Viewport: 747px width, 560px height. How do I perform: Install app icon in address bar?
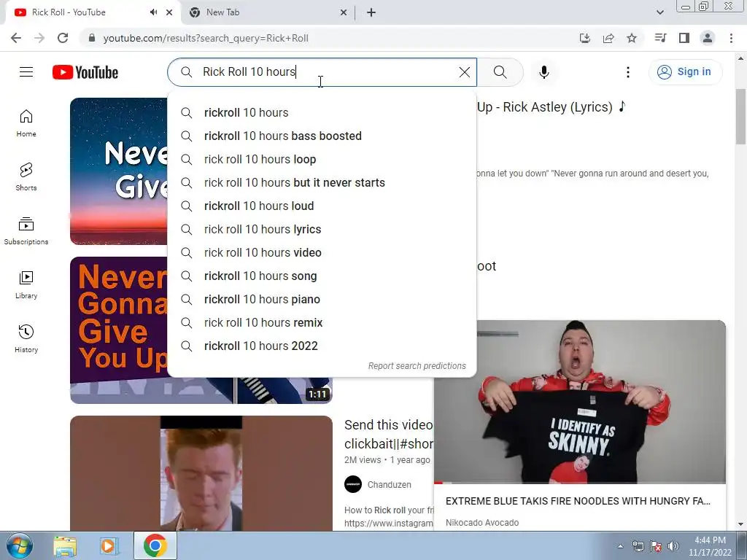(x=585, y=38)
